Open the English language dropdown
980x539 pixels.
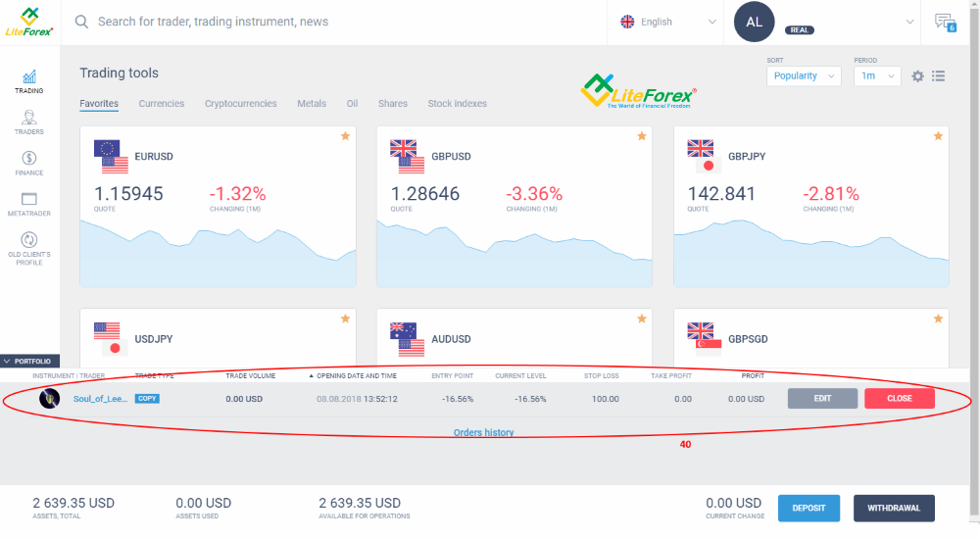(667, 22)
